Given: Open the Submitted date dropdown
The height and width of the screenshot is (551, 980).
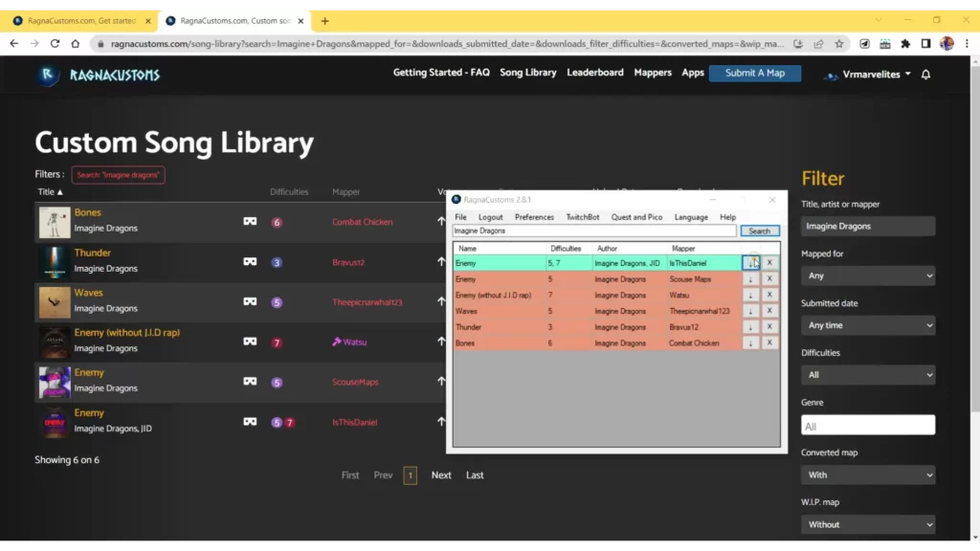Looking at the screenshot, I should [868, 325].
